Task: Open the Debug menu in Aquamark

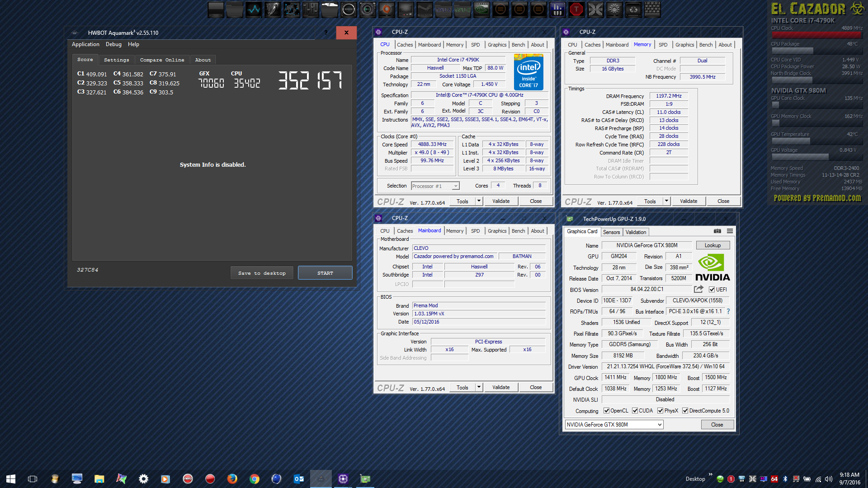Action: [x=113, y=44]
